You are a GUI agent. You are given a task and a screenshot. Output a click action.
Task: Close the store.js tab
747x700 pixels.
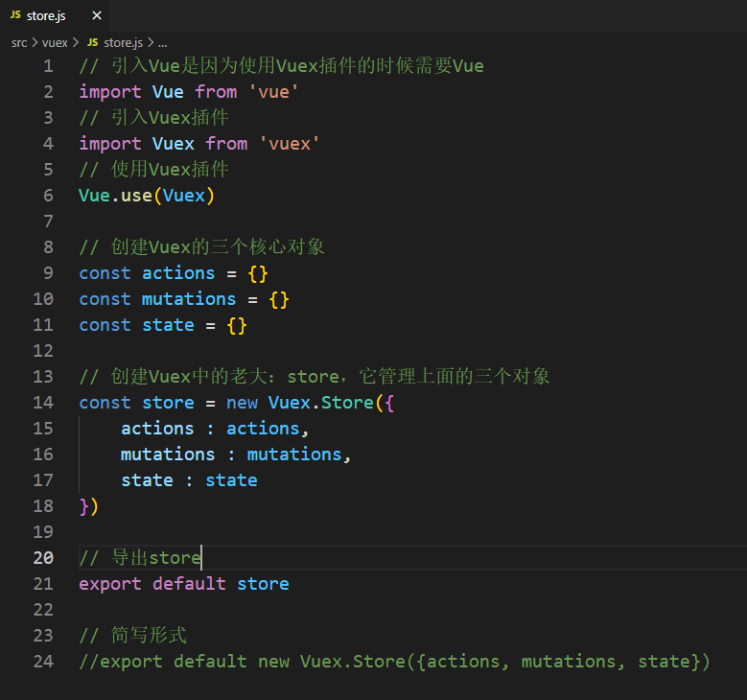97,15
